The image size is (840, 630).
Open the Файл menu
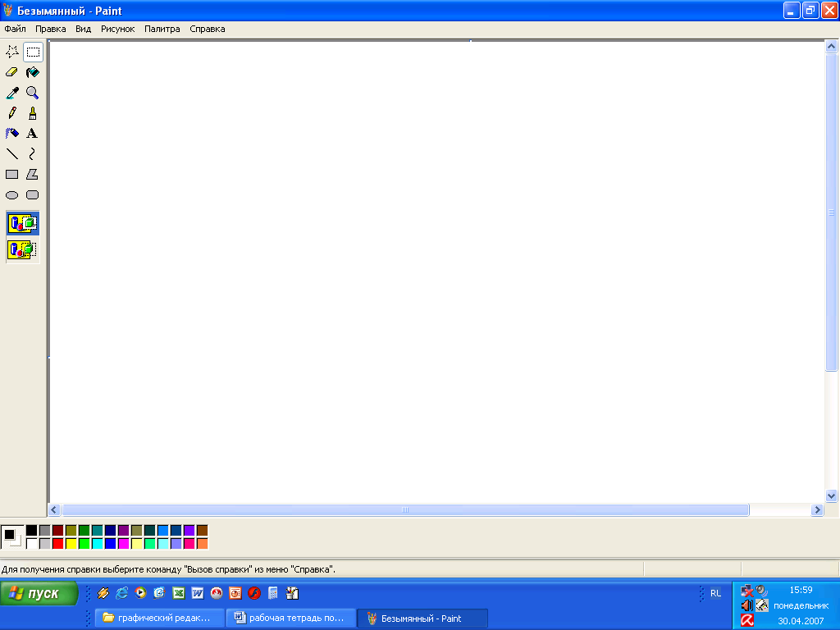[15, 29]
